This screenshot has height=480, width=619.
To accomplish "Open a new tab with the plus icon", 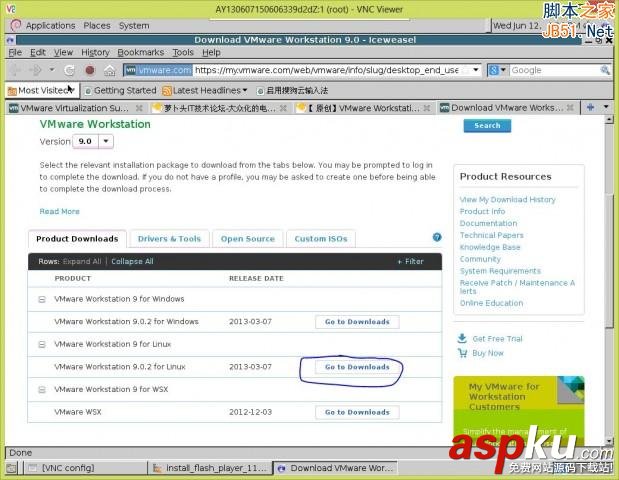I will pyautogui.click(x=591, y=107).
